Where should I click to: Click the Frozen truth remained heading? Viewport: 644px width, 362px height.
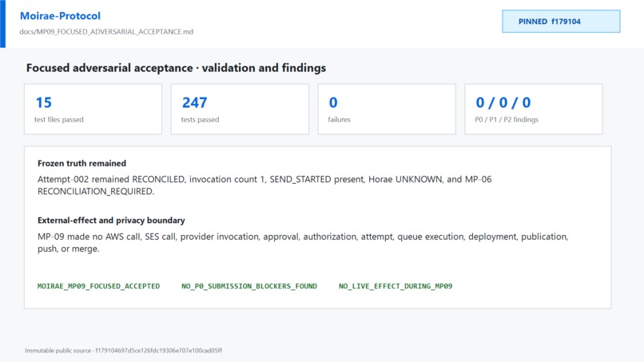pyautogui.click(x=81, y=163)
